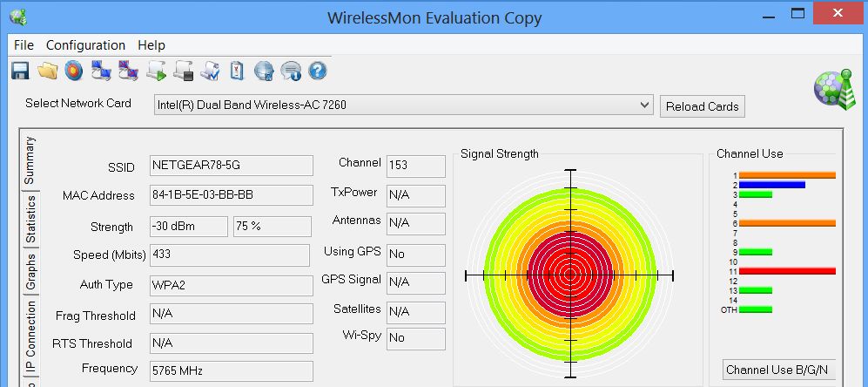Click the Reload Cards button
Image resolution: width=868 pixels, height=387 pixels.
click(702, 106)
